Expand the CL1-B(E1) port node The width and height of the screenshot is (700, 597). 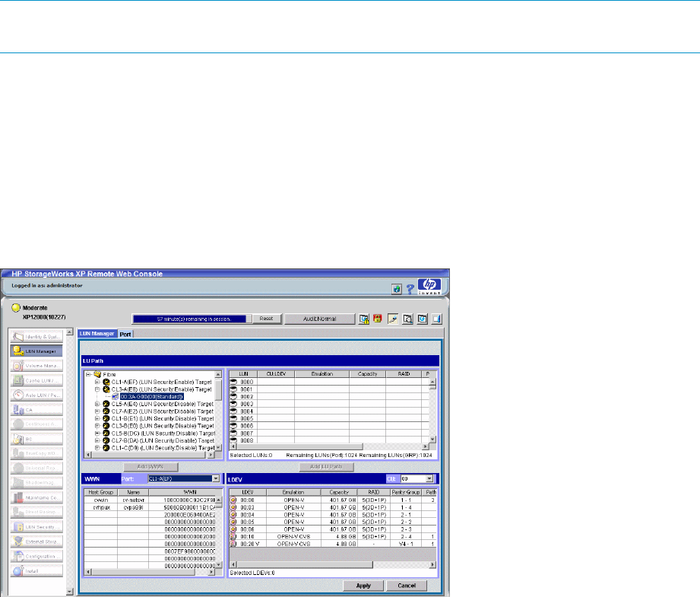click(97, 419)
